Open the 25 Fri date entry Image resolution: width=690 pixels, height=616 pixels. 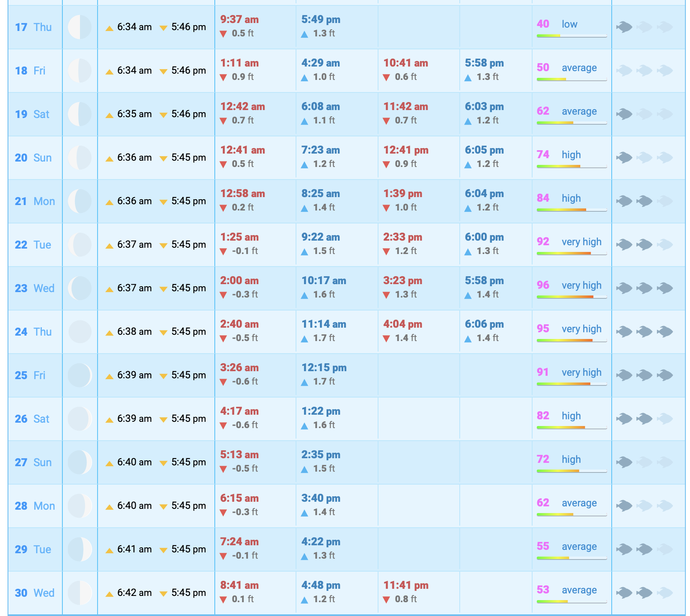30,375
